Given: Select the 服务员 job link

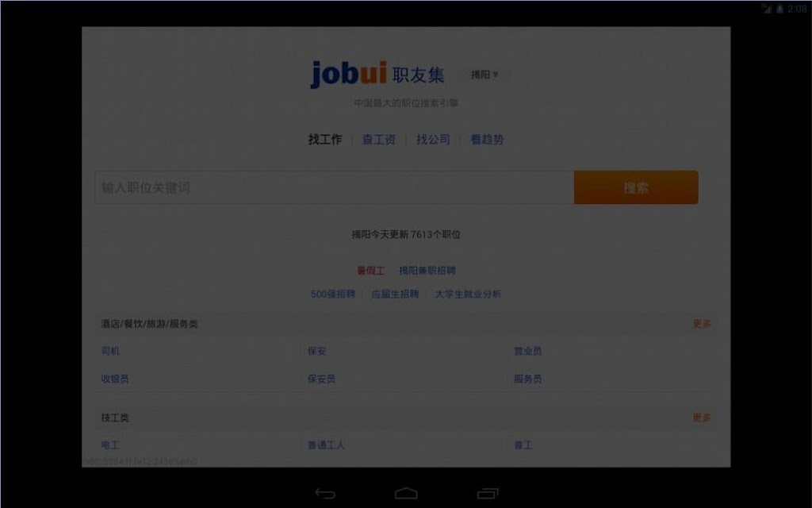Looking at the screenshot, I should point(527,379).
